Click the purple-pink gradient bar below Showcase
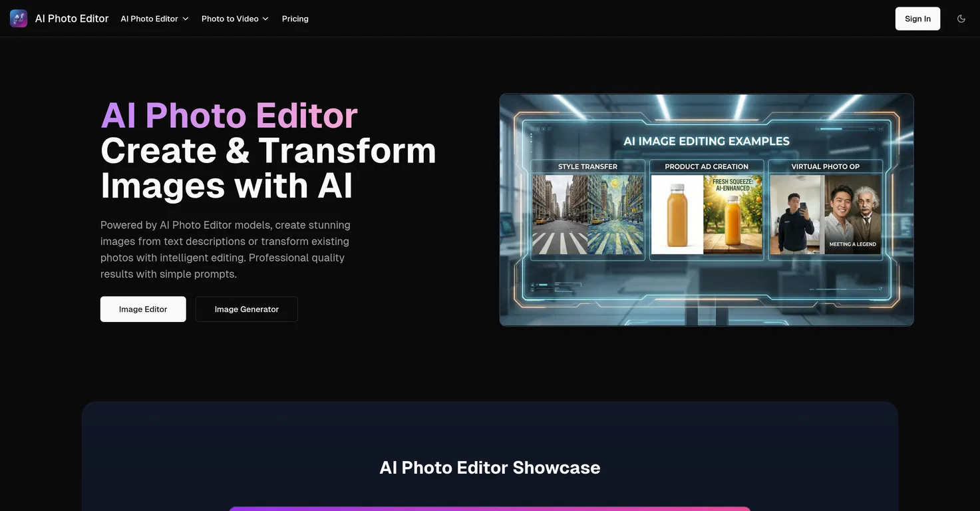 tap(490, 508)
